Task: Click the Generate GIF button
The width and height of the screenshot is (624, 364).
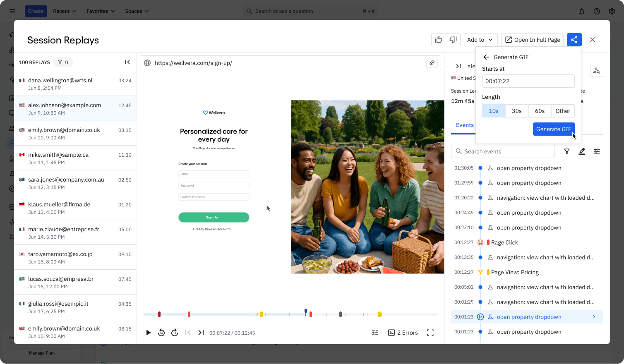Action: point(554,129)
